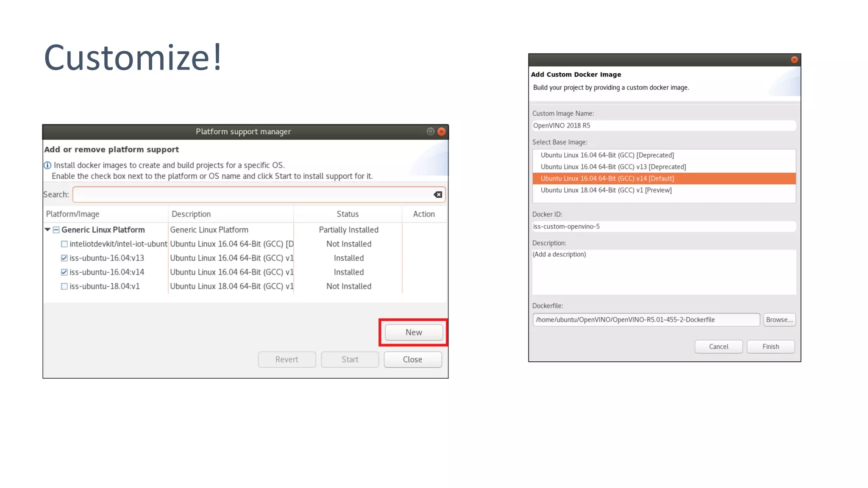Click Browse to choose a Dockerfile
The height and width of the screenshot is (488, 868).
click(x=779, y=319)
